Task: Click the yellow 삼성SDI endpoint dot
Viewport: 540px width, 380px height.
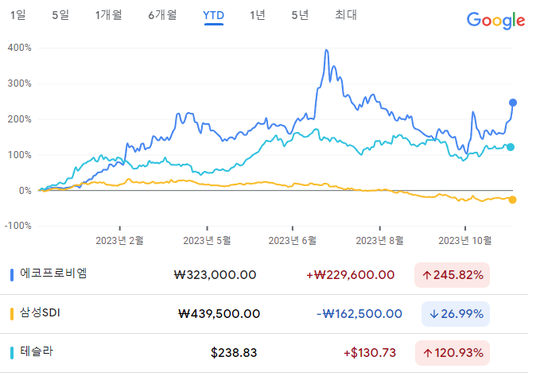Action: tap(512, 200)
